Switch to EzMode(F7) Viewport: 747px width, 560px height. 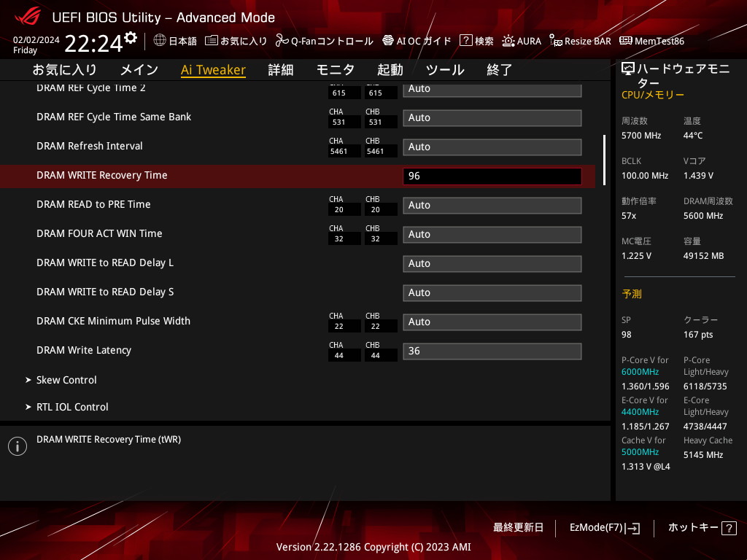605,528
